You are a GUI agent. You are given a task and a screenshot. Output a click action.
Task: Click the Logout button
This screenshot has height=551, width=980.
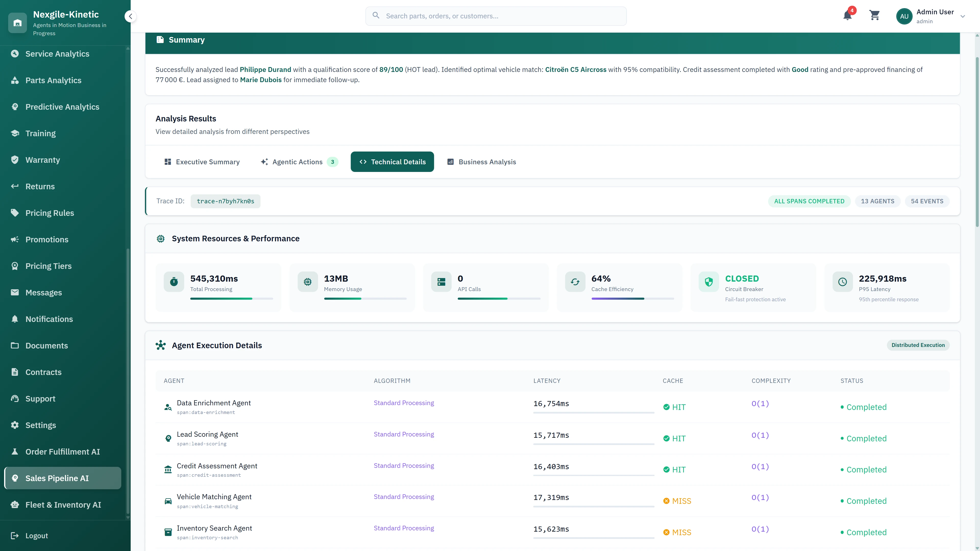(36, 535)
